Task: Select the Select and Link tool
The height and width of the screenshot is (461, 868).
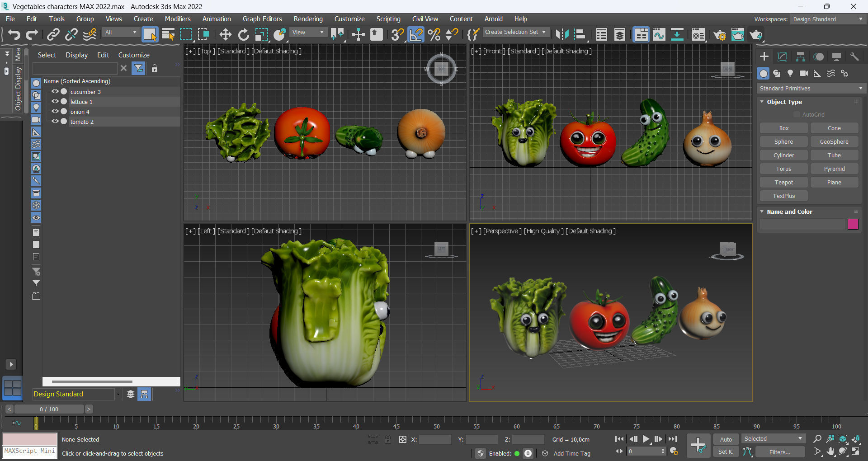Action: [53, 34]
